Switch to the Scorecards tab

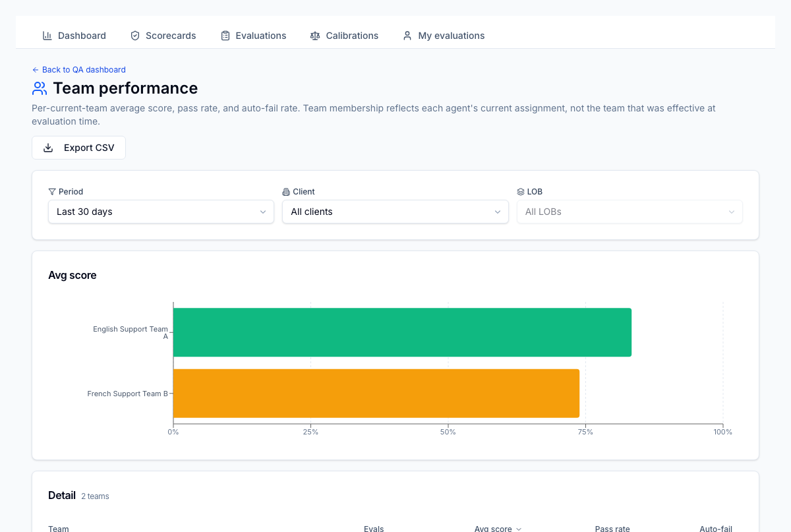tap(163, 36)
